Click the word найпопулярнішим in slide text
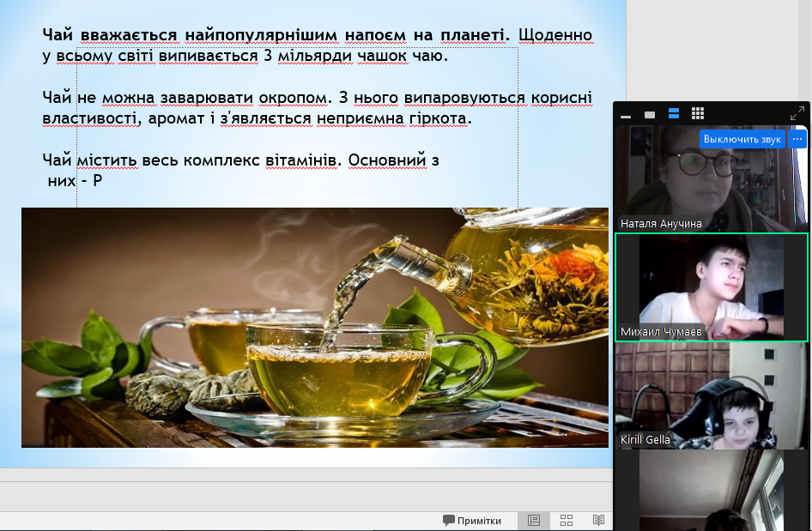Screen dimensions: 812x531 (x=260, y=35)
